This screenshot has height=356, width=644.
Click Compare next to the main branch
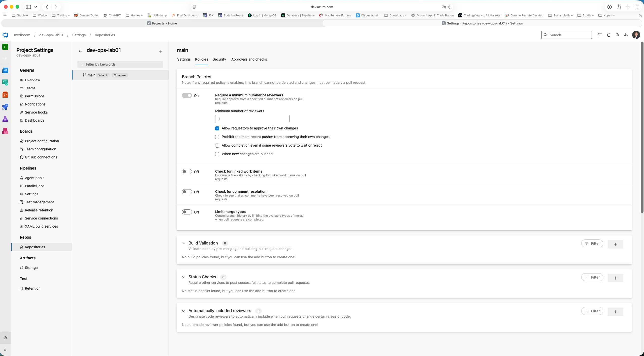pyautogui.click(x=120, y=75)
